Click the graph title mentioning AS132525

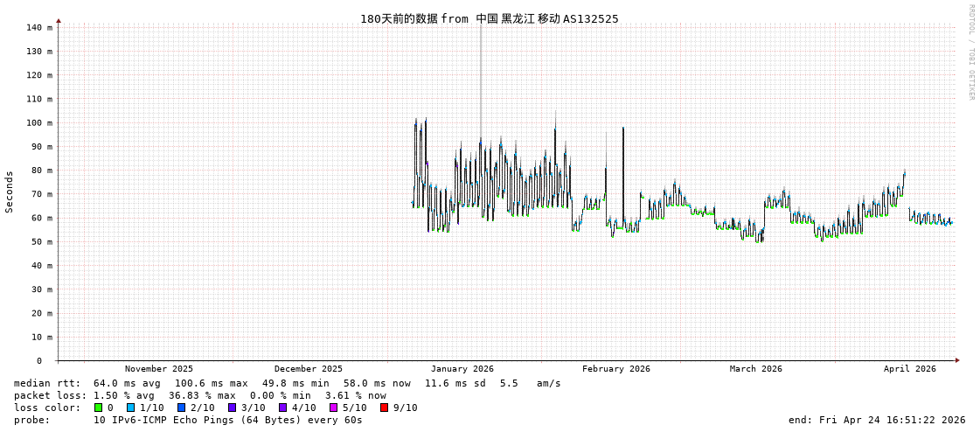(489, 18)
